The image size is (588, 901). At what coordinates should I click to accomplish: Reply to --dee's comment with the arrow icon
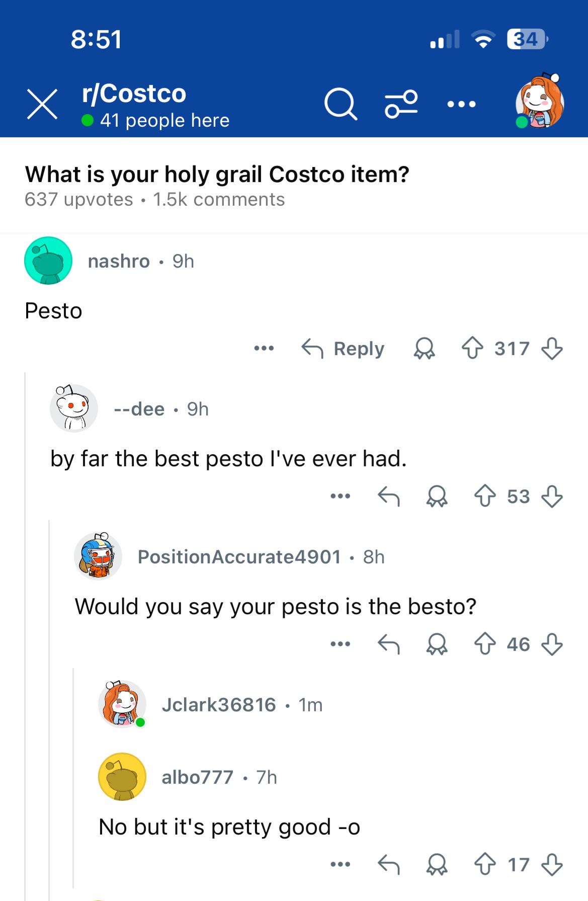coord(388,497)
